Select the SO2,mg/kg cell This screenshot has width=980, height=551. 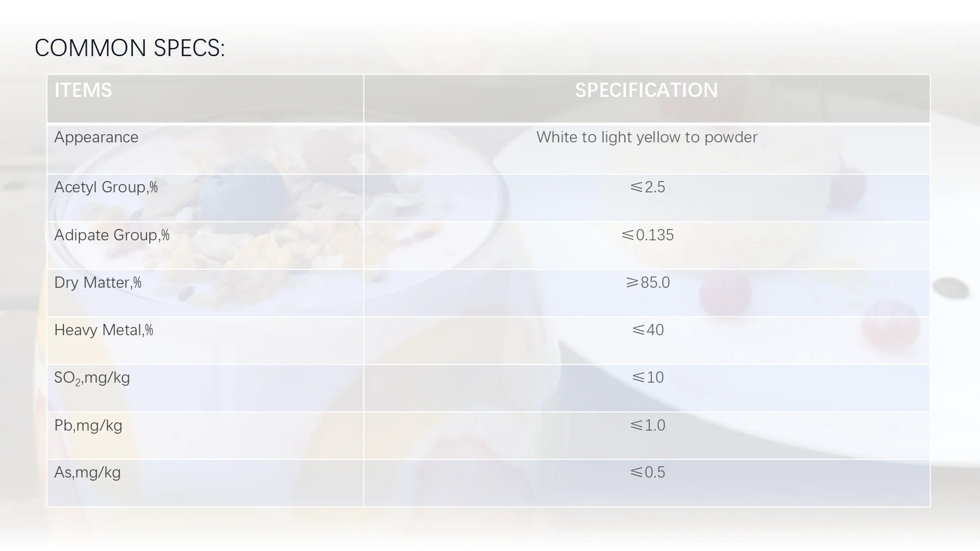coord(92,378)
